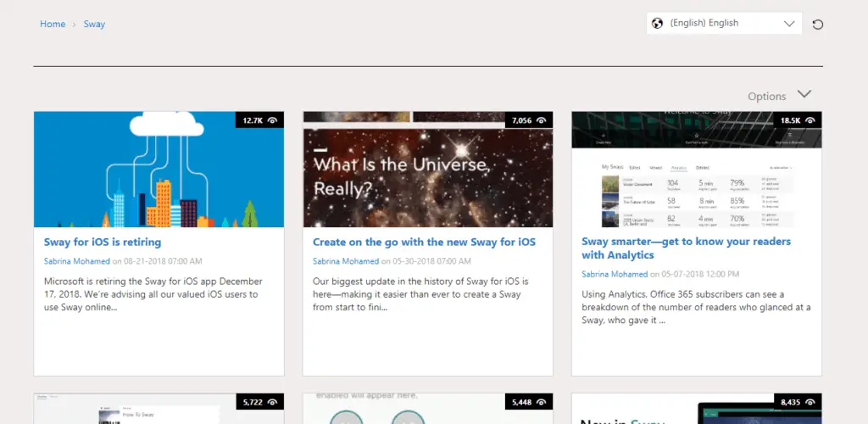This screenshot has height=424, width=868.
Task: Select the Sway breadcrumb item
Action: pos(94,24)
